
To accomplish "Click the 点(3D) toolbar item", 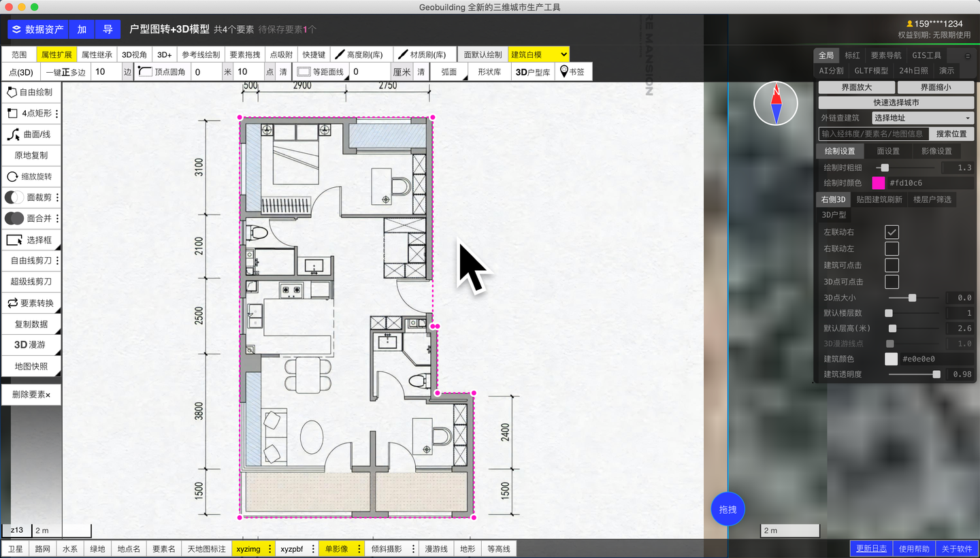I will pyautogui.click(x=21, y=71).
